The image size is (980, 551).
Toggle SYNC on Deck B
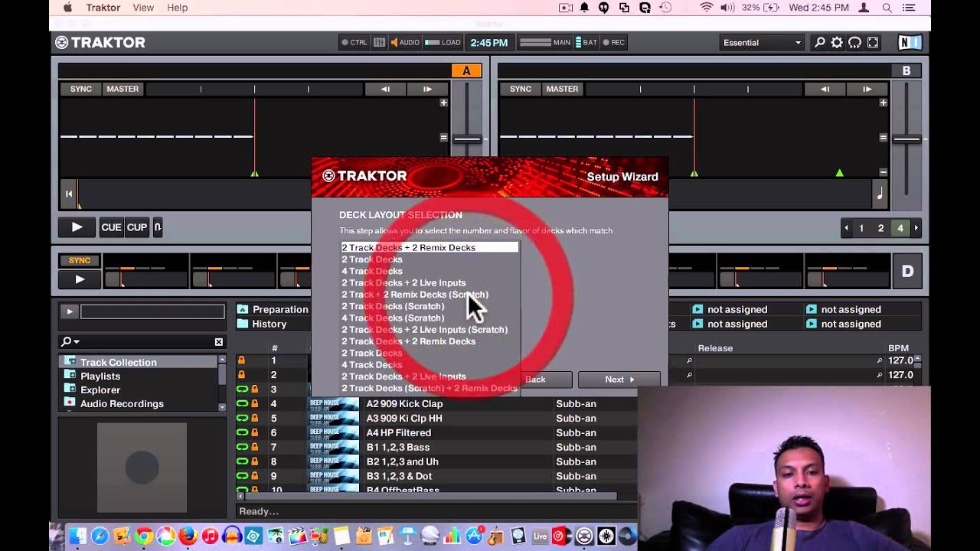click(x=521, y=90)
